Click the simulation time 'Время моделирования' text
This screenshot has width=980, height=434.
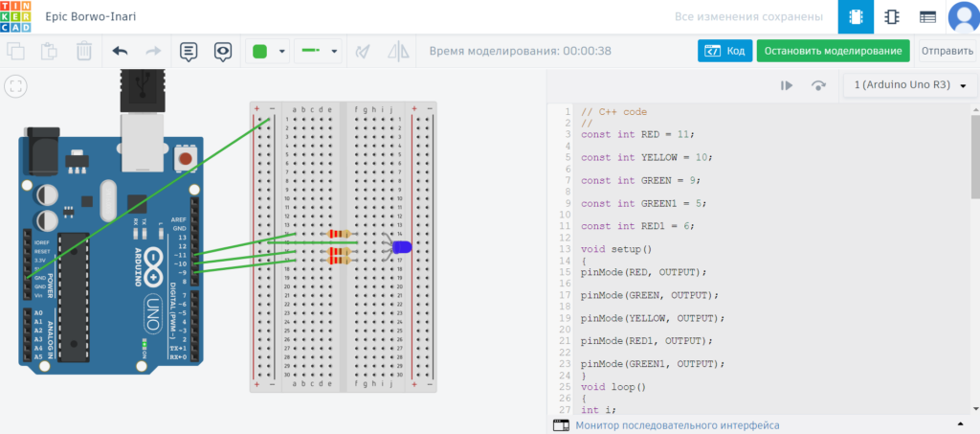(x=520, y=52)
